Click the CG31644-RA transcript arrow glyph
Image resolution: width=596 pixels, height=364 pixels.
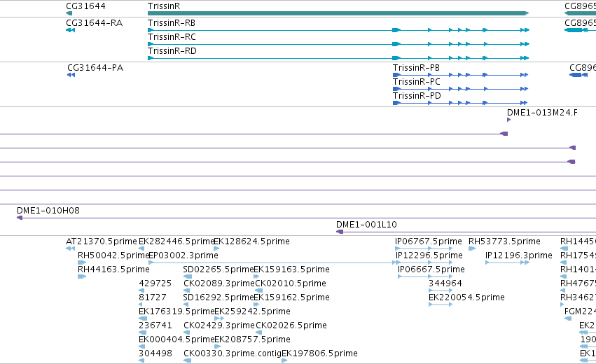[70, 30]
